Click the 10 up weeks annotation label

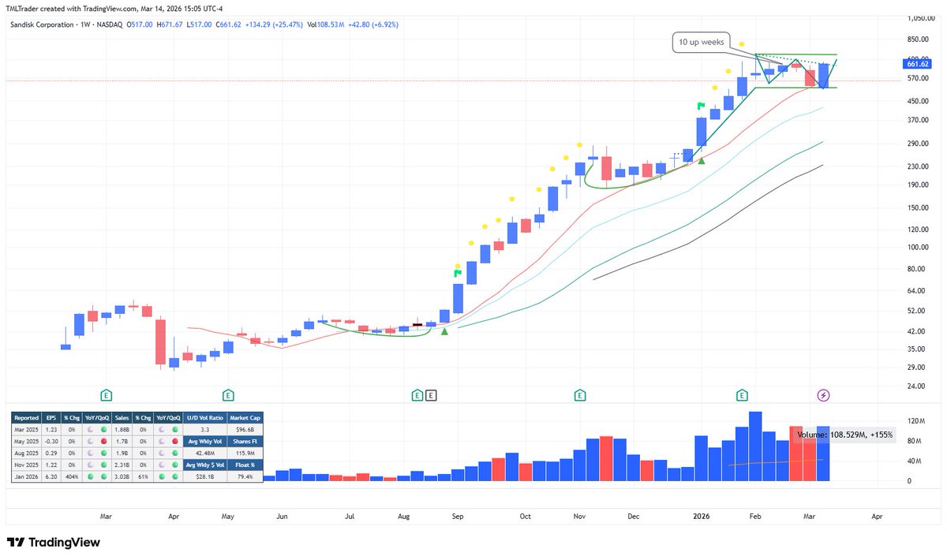(x=702, y=42)
